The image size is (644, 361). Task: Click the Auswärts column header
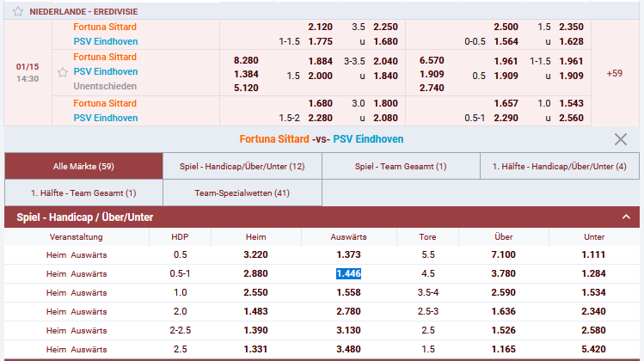pos(348,237)
